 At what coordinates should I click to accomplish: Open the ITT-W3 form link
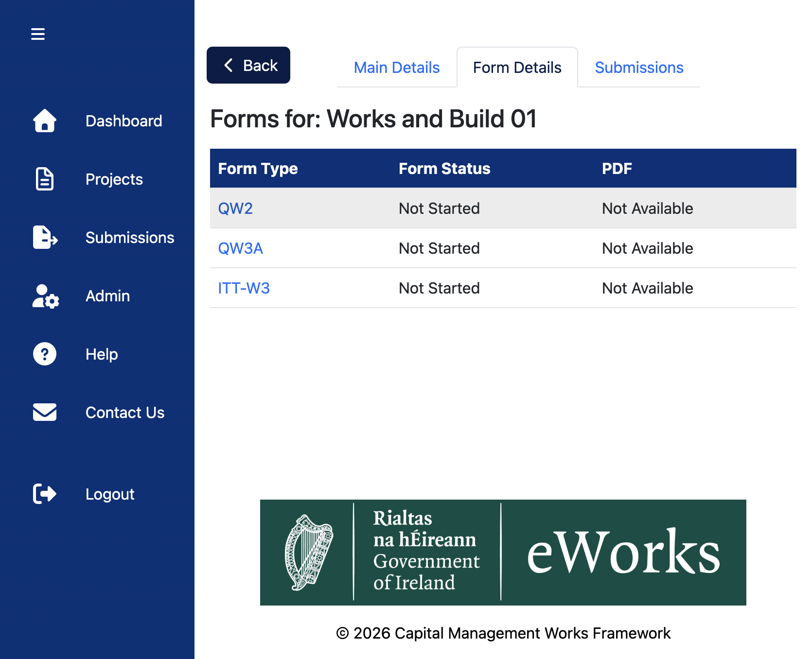tap(244, 288)
